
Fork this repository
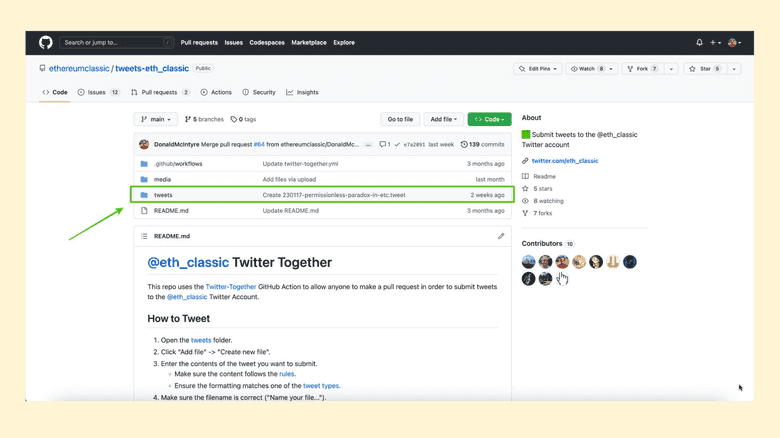pos(640,69)
